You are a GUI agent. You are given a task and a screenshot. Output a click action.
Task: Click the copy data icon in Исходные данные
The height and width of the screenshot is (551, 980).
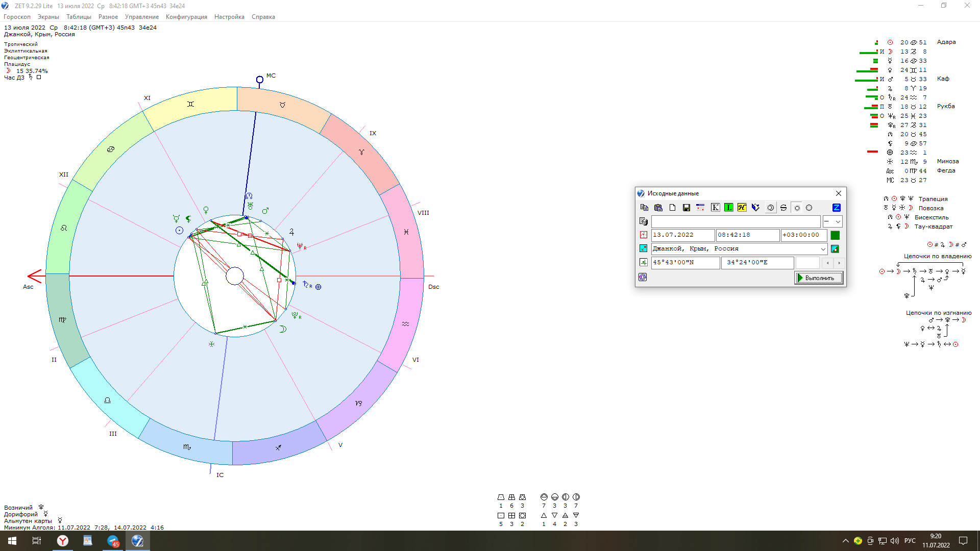point(644,208)
